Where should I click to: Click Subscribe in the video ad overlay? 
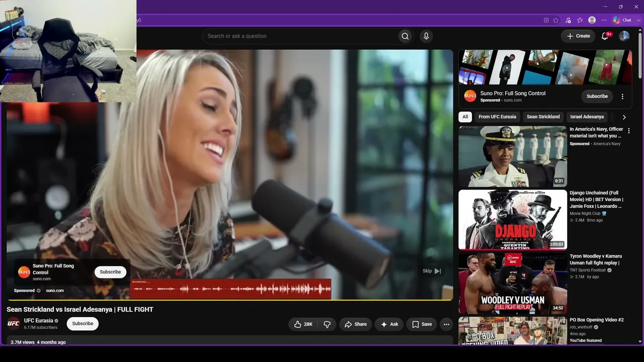point(110,272)
